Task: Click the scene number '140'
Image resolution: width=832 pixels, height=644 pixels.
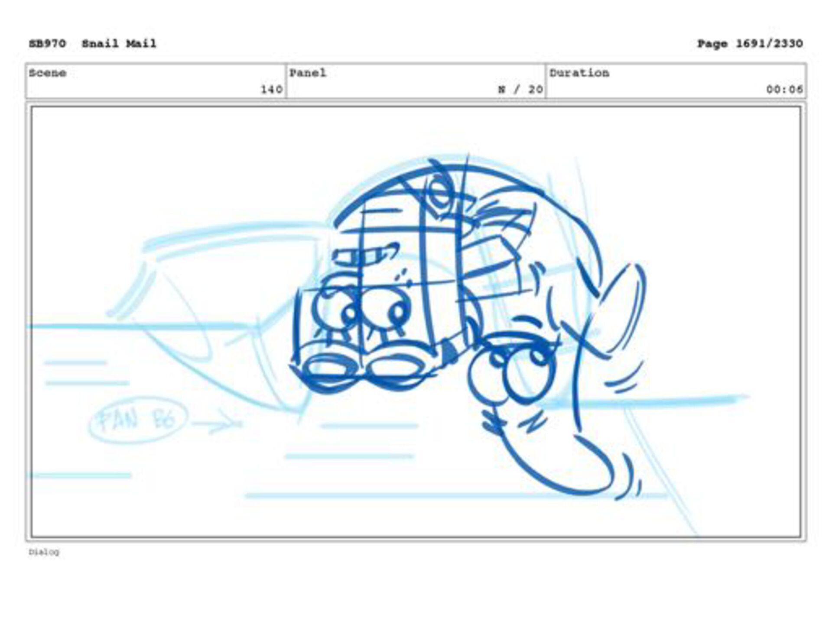Action: [x=271, y=89]
